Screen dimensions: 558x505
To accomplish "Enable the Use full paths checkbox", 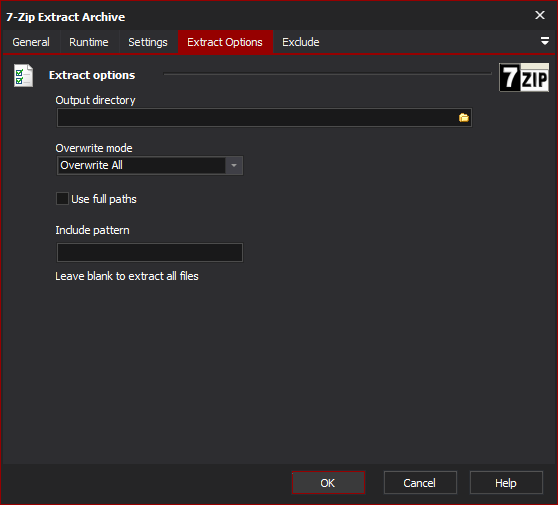I will coord(62,199).
